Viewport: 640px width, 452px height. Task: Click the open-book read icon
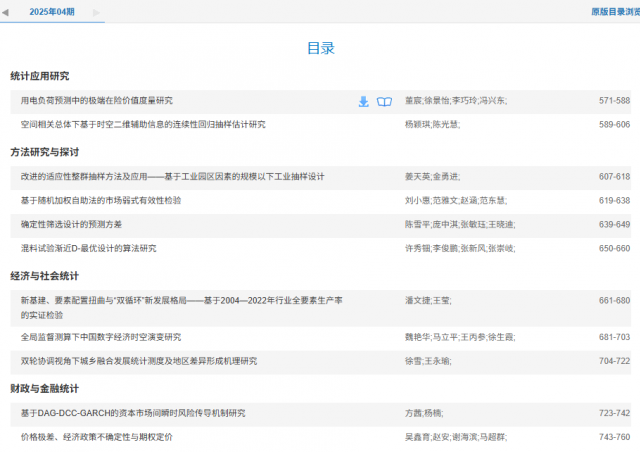(x=384, y=101)
